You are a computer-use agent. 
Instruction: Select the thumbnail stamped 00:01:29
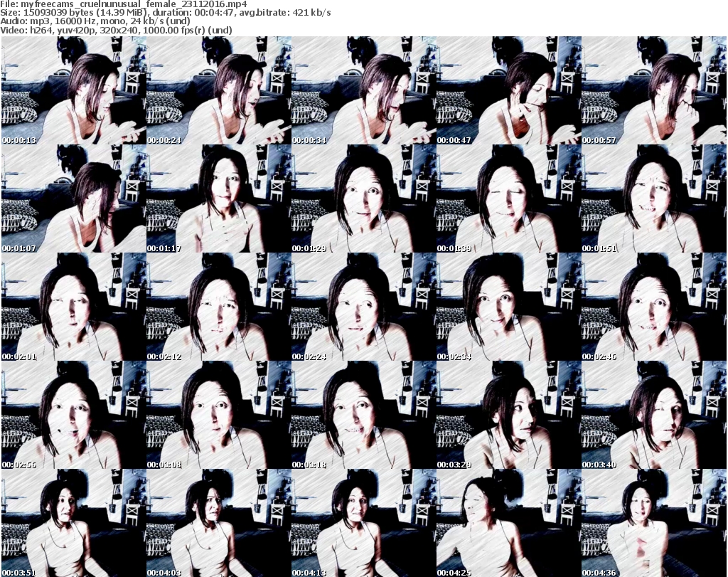(364, 198)
